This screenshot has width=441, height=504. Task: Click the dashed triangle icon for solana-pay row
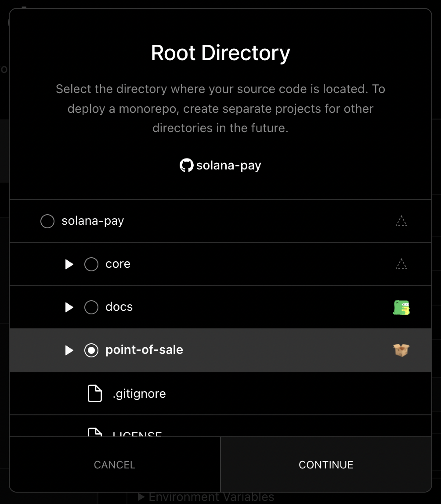pyautogui.click(x=401, y=221)
